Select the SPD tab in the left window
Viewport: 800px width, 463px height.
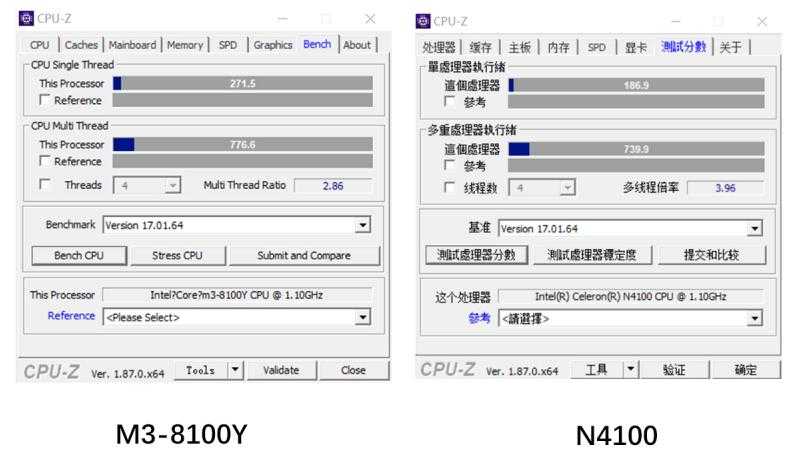[228, 45]
